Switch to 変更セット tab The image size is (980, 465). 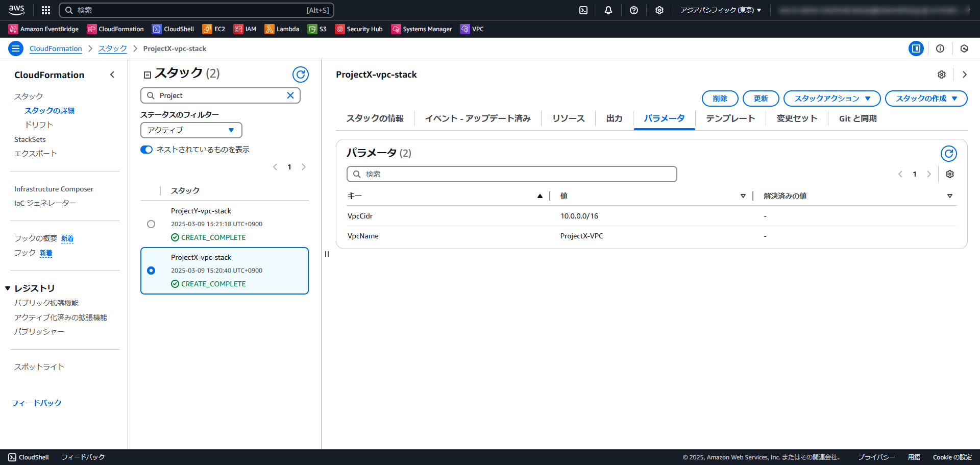(797, 118)
